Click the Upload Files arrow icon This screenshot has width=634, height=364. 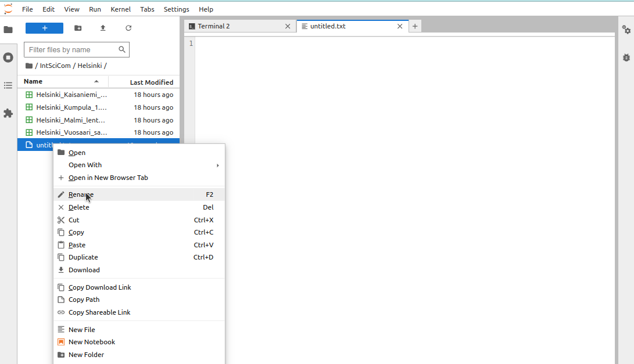click(103, 28)
